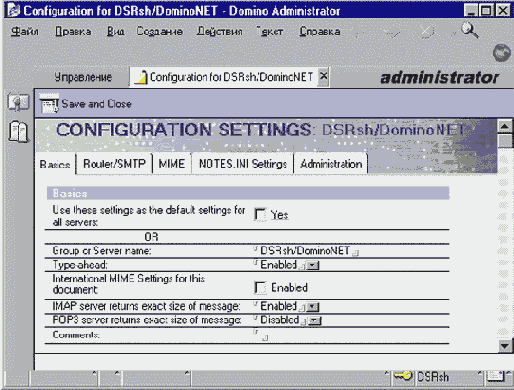Click the DSRsh status bar entry

point(433,377)
